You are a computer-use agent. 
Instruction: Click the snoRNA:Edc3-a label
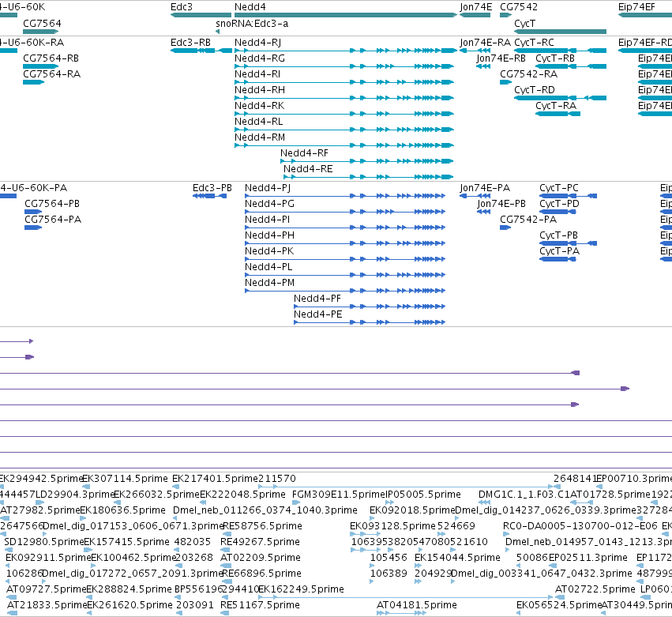252,23
